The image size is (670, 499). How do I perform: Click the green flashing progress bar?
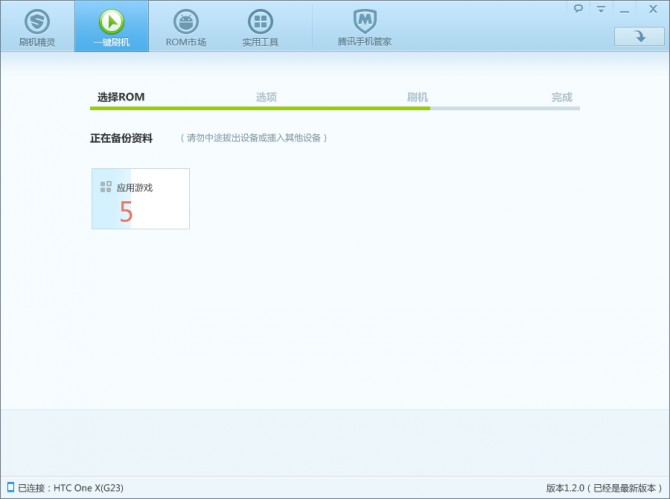(260, 109)
